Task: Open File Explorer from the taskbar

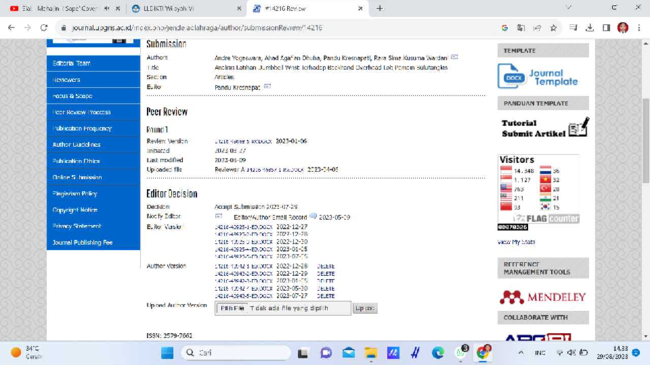Action: coord(371,353)
